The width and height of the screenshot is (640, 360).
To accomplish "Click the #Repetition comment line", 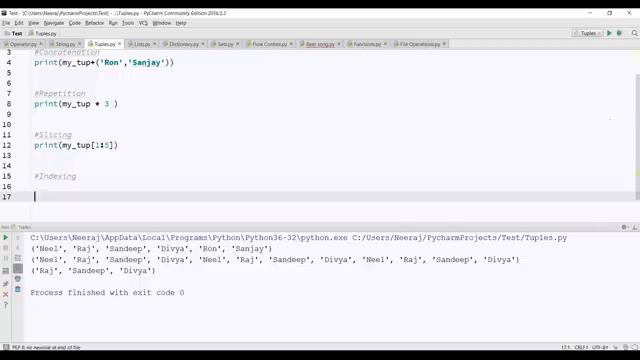I will click(60, 93).
